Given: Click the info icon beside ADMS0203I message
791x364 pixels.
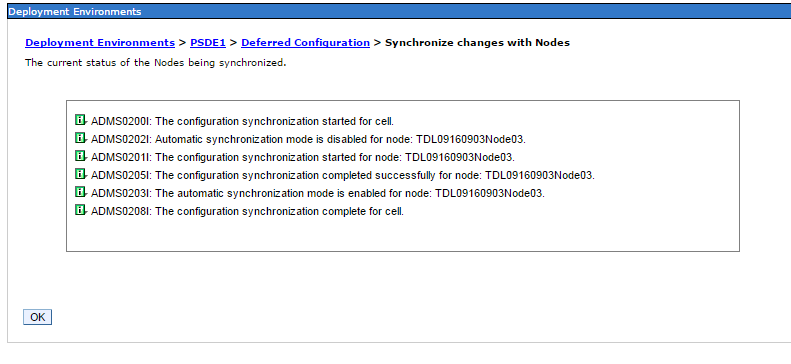Looking at the screenshot, I should (80, 192).
